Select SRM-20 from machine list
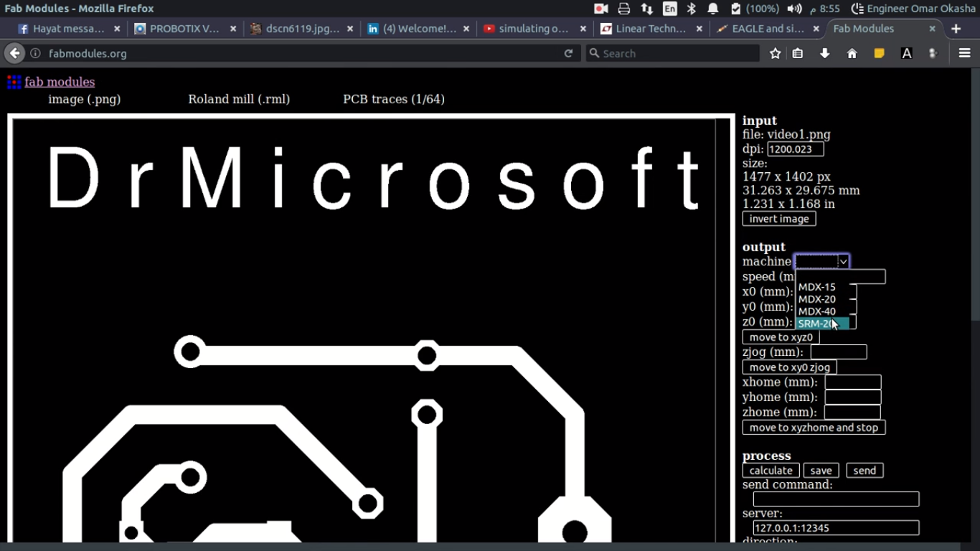Image resolution: width=980 pixels, height=551 pixels. point(823,324)
